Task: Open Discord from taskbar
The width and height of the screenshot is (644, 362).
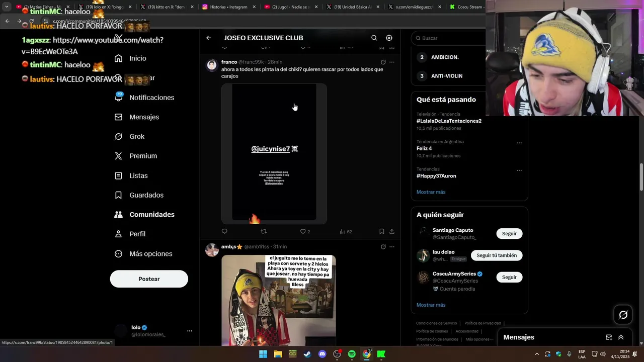Action: tap(322, 354)
